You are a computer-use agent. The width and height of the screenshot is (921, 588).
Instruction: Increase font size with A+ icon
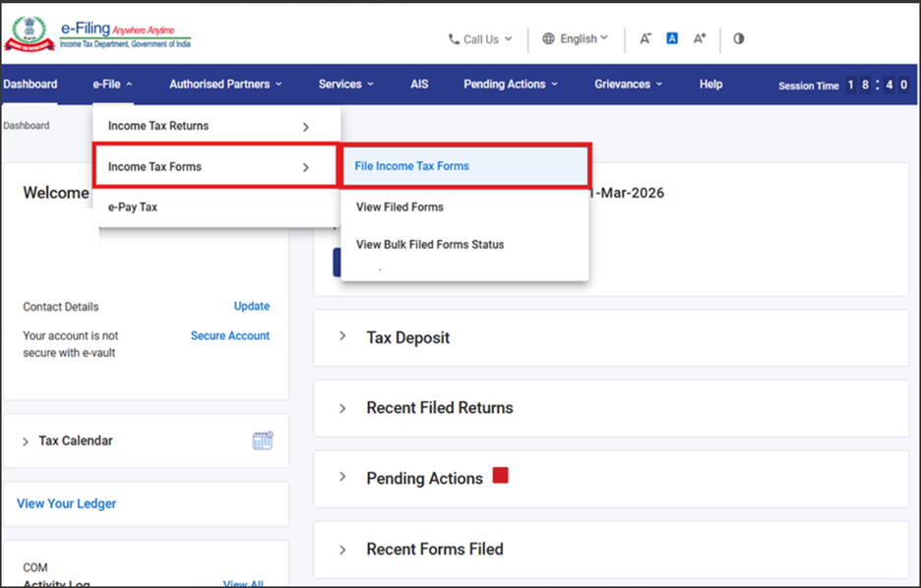700,39
